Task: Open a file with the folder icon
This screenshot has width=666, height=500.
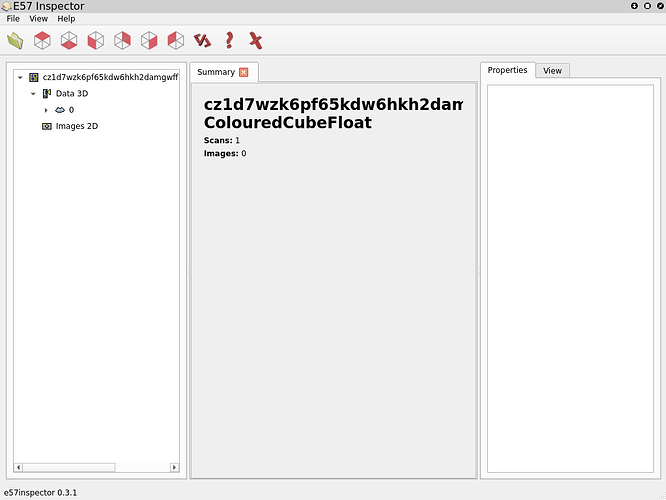Action: tap(15, 41)
